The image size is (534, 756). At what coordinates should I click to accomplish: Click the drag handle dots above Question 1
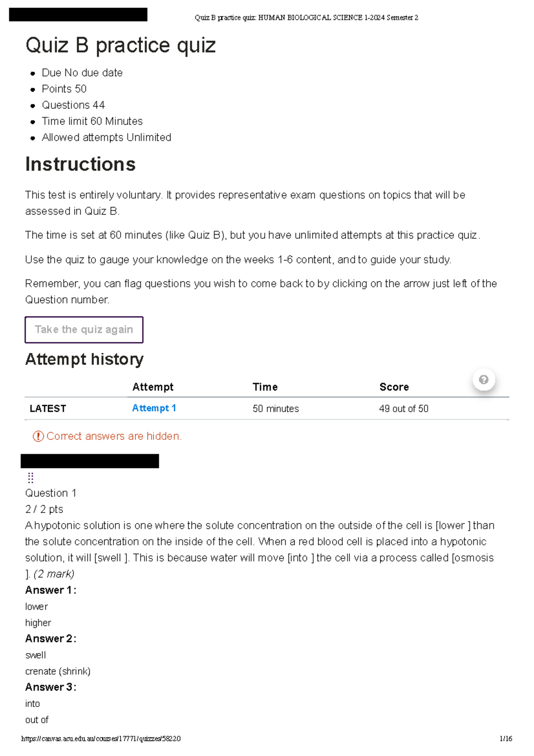[x=30, y=478]
